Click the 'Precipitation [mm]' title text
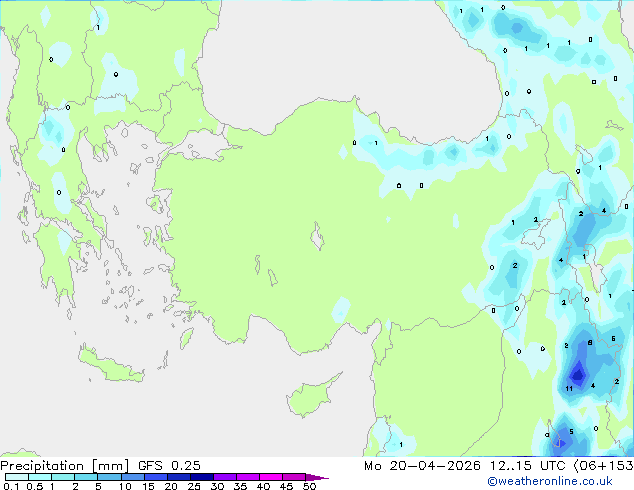Viewport: 634px width, 490px height. pos(65,466)
